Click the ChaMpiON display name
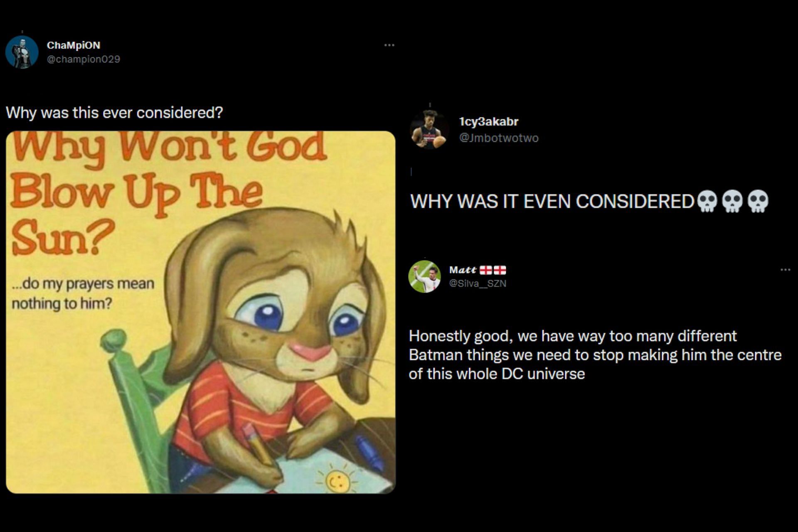The image size is (798, 532). pyautogui.click(x=74, y=45)
